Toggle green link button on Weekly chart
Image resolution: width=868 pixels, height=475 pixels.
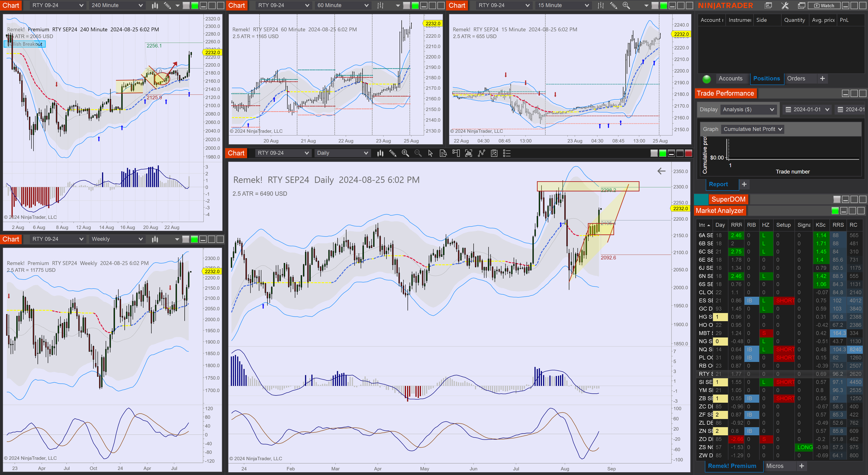[x=194, y=239]
